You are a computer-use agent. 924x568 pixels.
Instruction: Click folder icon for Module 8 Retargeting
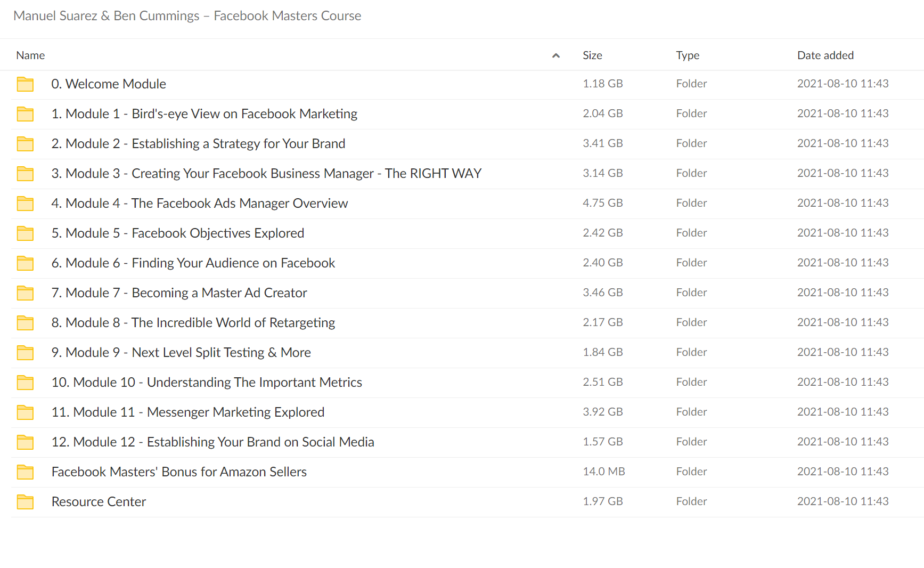tap(25, 323)
